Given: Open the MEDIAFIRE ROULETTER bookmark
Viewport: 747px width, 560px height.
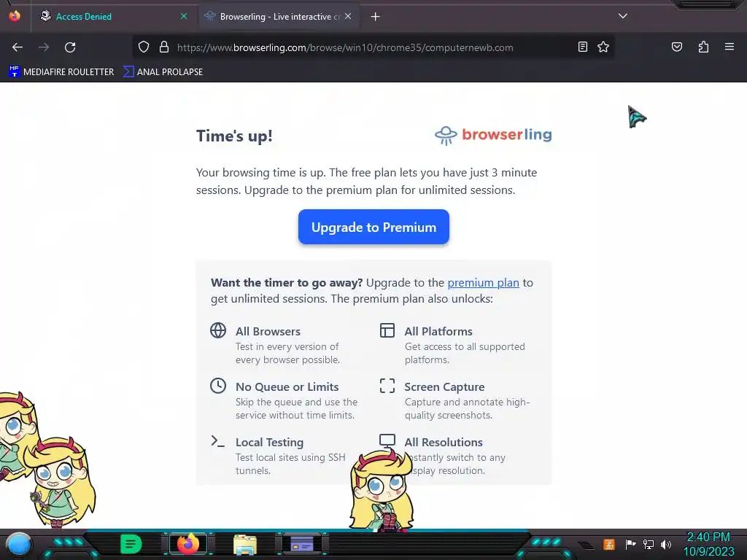Looking at the screenshot, I should coord(61,72).
